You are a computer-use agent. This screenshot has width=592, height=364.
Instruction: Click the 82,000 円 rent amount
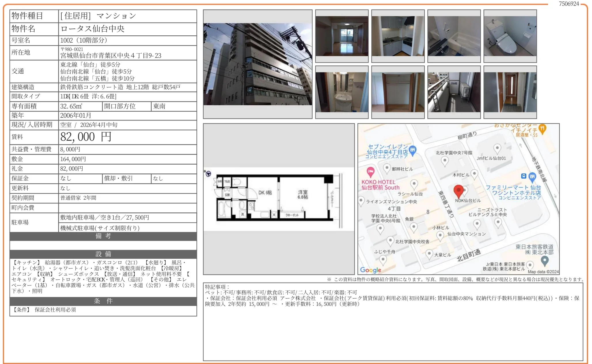tap(86, 137)
